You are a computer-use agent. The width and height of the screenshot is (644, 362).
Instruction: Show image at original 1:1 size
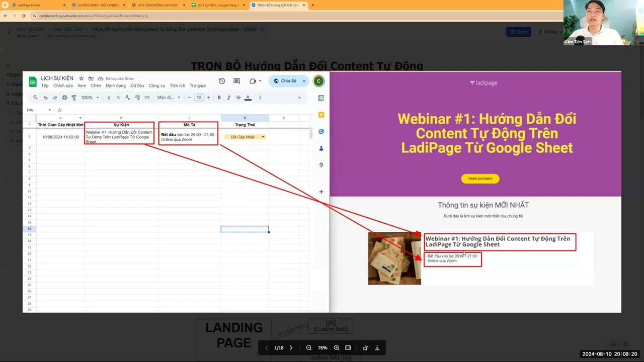click(x=348, y=348)
